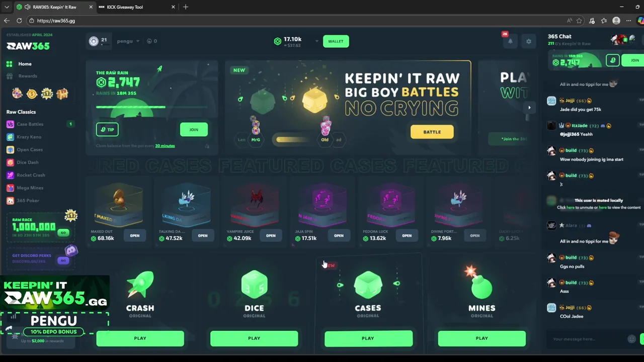Click the browser refresh icon

(19, 21)
